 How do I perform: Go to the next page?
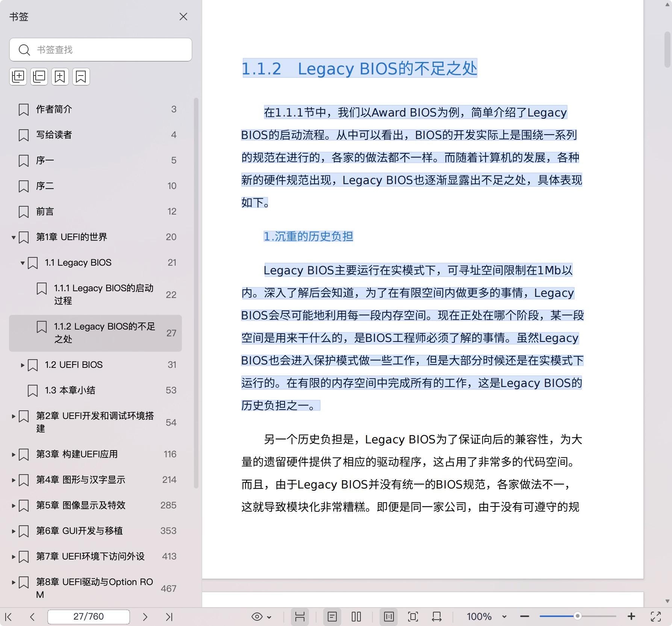(x=145, y=617)
